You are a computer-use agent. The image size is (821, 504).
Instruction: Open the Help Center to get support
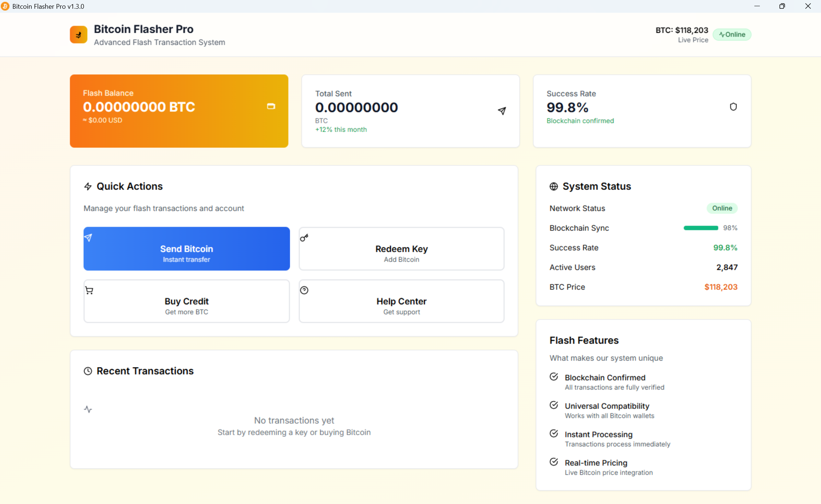(401, 301)
